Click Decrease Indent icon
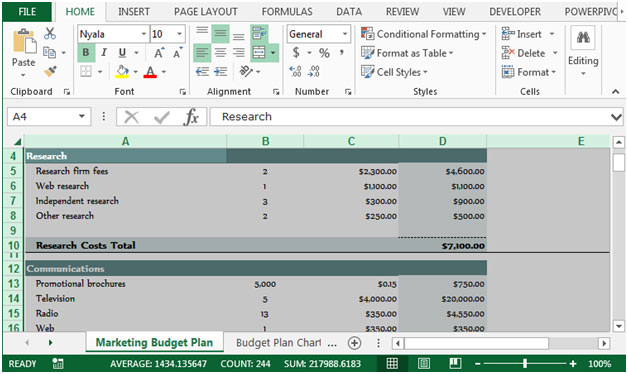Image resolution: width=628 pixels, height=374 pixels. click(x=202, y=72)
